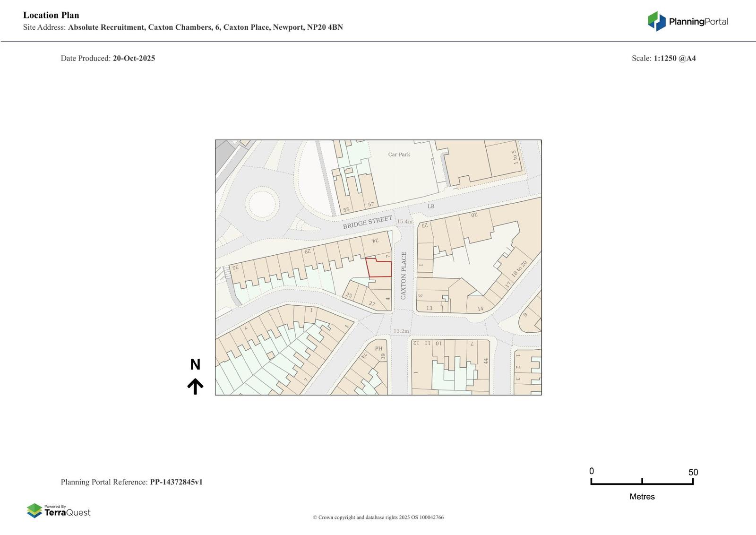The image size is (756, 535).
Task: Click the scale bar line
Action: [x=642, y=483]
